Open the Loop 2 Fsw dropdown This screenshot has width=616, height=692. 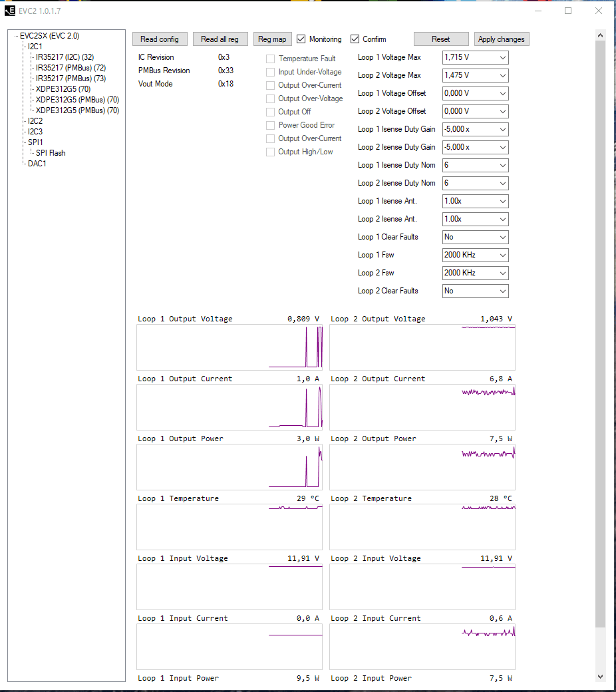click(475, 273)
